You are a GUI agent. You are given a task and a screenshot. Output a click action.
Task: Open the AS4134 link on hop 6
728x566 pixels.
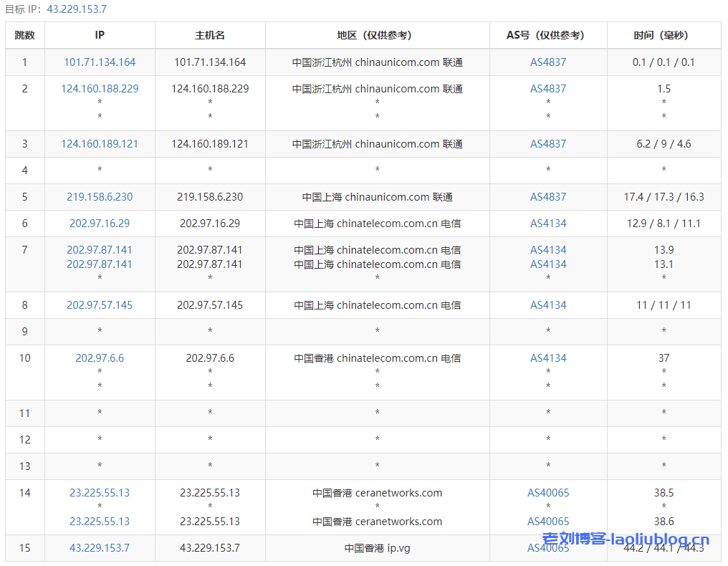pyautogui.click(x=548, y=224)
